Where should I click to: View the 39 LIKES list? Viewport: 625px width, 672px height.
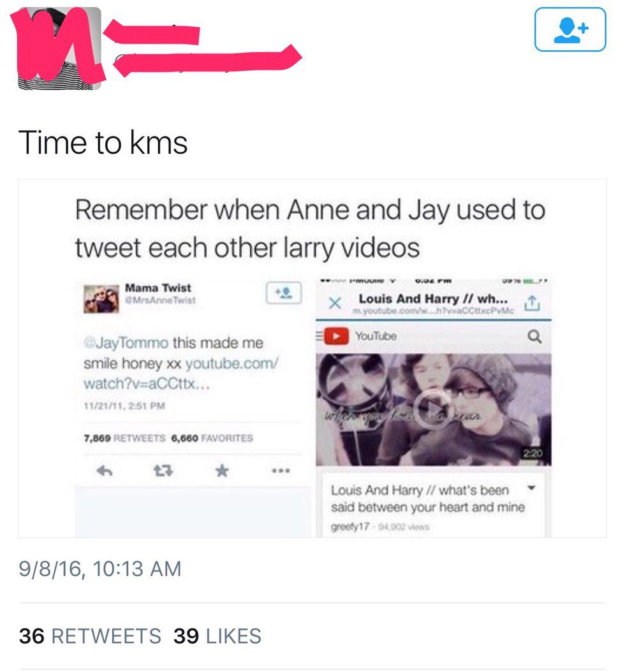[x=217, y=636]
